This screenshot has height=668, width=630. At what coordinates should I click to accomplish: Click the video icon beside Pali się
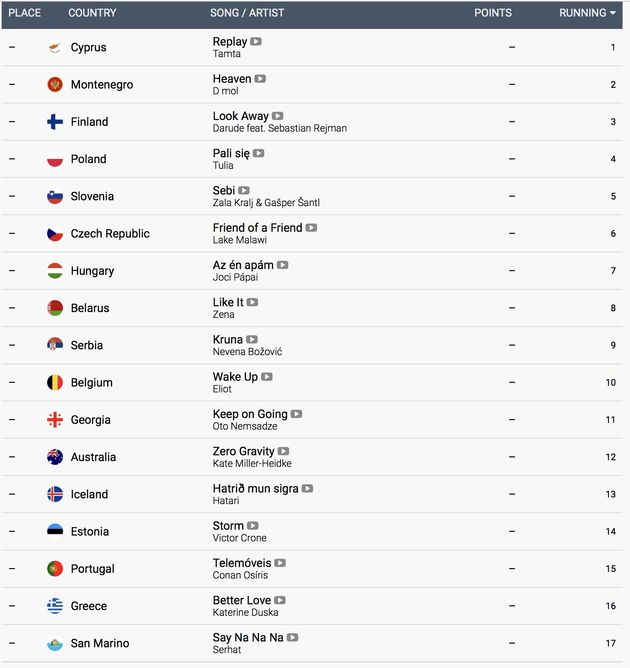click(259, 153)
